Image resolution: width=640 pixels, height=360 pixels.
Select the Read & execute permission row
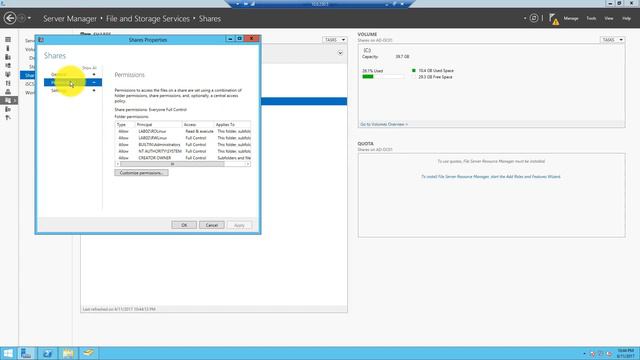[183, 131]
